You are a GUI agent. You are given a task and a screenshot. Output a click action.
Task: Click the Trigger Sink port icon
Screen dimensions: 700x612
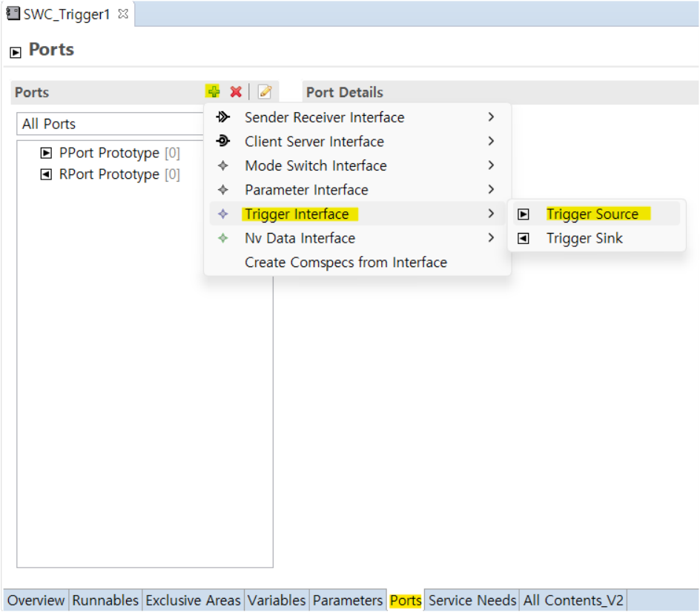click(524, 238)
